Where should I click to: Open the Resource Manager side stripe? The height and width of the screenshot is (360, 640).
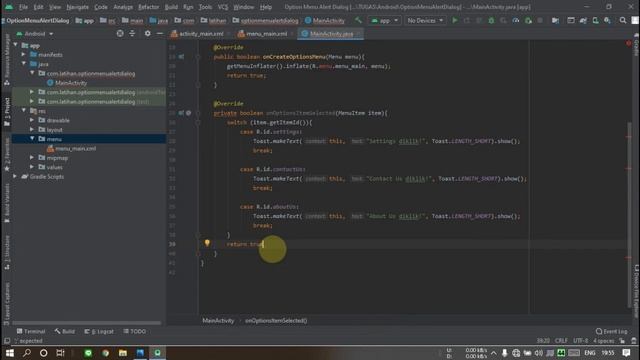(7, 59)
